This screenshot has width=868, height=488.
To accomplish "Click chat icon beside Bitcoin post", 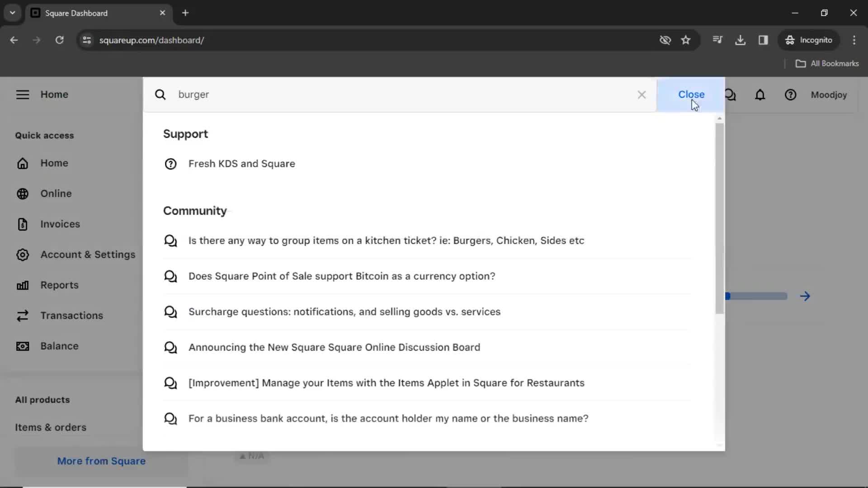I will coord(170,276).
